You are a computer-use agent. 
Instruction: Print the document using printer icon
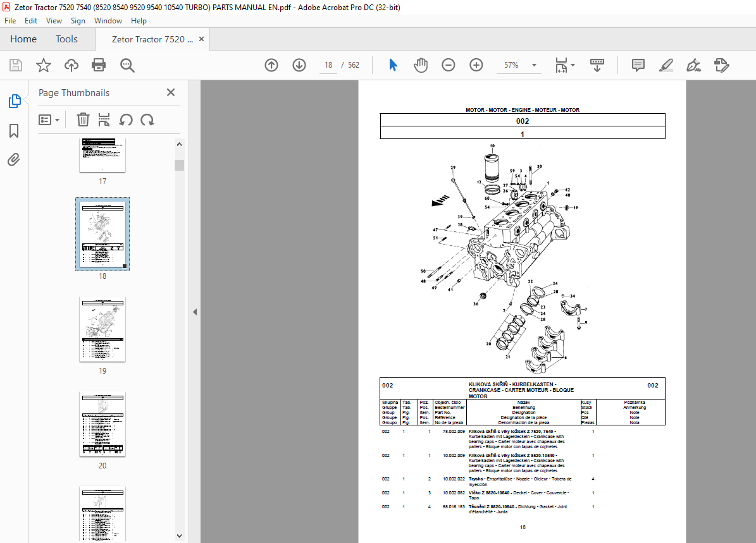coord(99,65)
